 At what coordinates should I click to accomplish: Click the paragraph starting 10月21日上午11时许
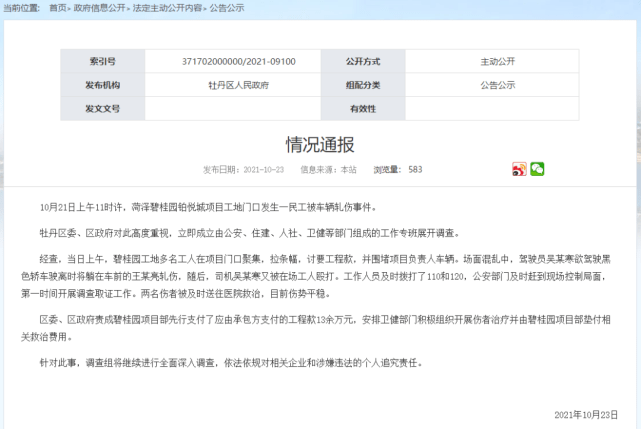(x=208, y=207)
